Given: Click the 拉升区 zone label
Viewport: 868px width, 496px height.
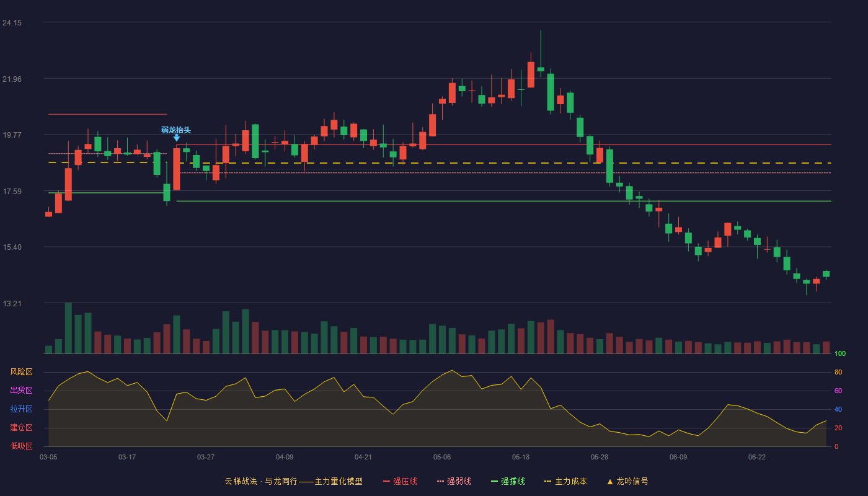Looking at the screenshot, I should point(21,409).
